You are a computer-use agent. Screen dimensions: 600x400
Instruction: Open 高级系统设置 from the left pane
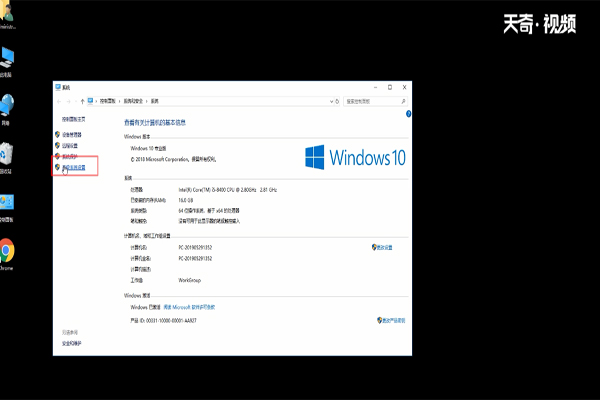coord(73,167)
